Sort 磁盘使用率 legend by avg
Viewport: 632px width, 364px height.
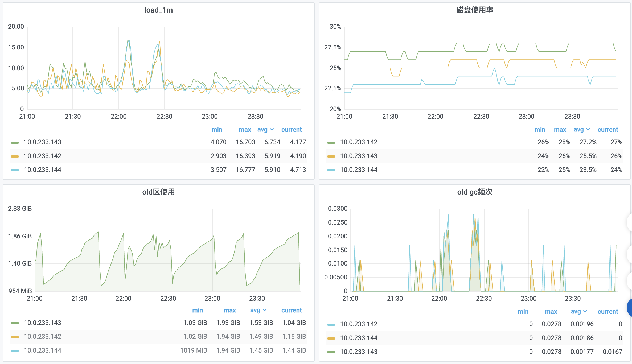point(578,130)
